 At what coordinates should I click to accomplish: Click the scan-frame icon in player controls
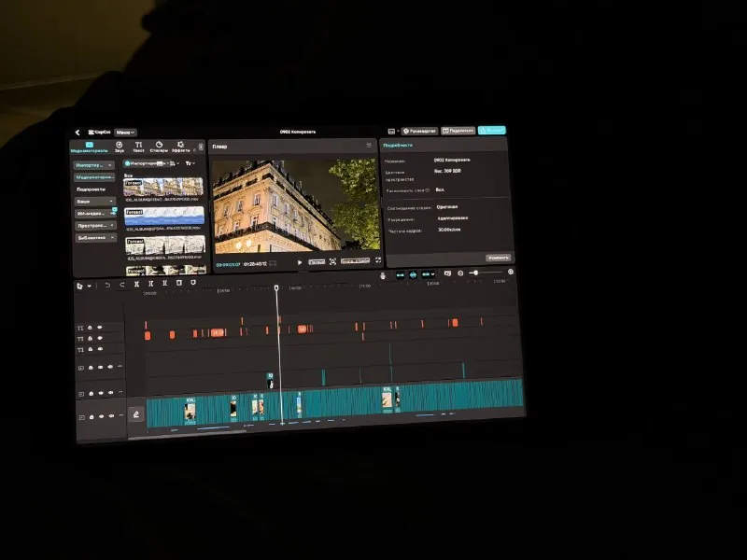tap(332, 261)
